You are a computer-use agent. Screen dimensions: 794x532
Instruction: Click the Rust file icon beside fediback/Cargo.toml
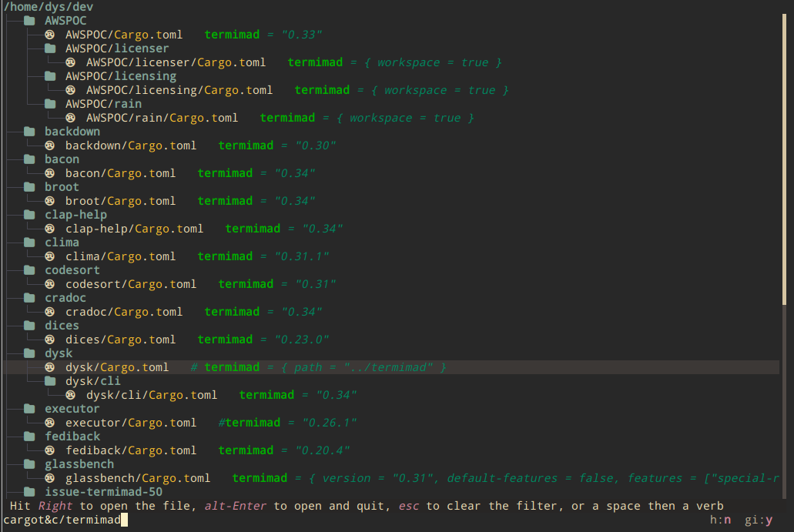pos(50,450)
